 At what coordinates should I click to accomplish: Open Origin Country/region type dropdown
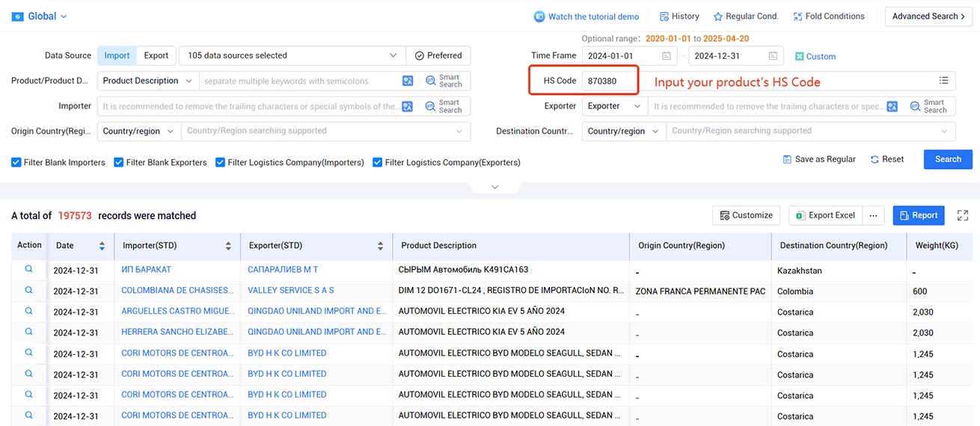(139, 132)
